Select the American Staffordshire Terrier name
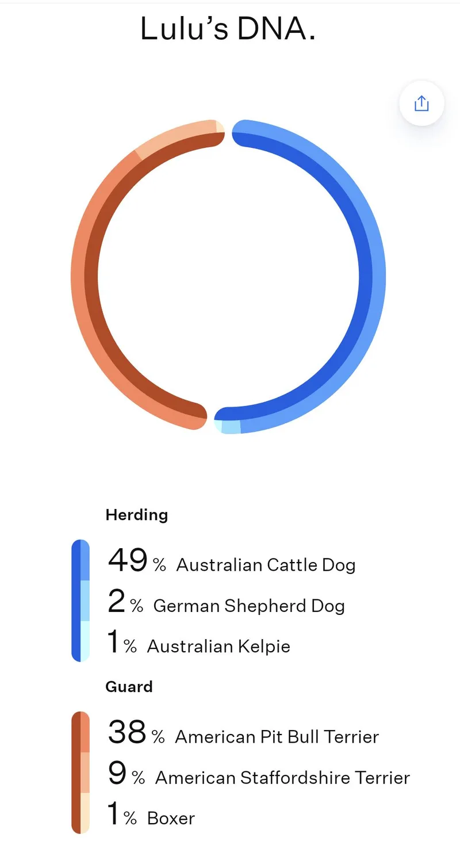This screenshot has width=460, height=868. tap(282, 778)
